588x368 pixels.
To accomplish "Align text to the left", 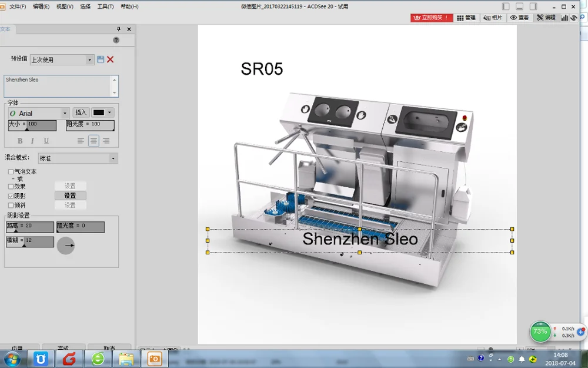I will coord(81,141).
